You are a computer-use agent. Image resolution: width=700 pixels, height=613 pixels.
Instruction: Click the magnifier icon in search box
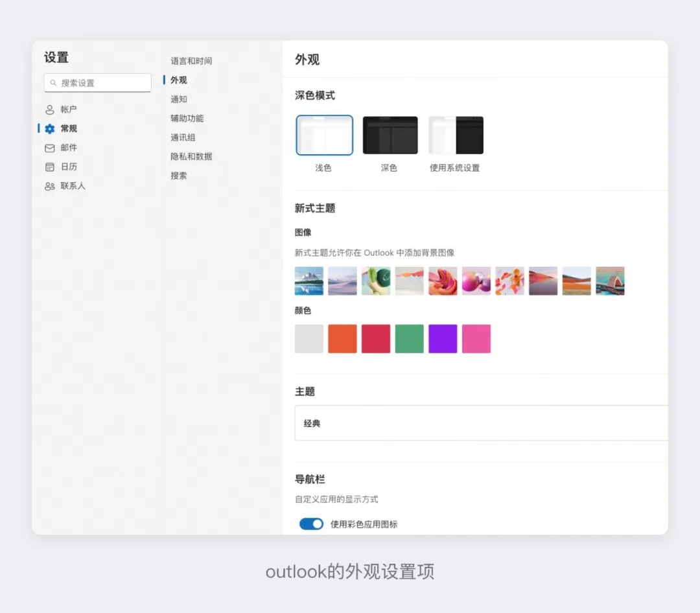[x=53, y=83]
